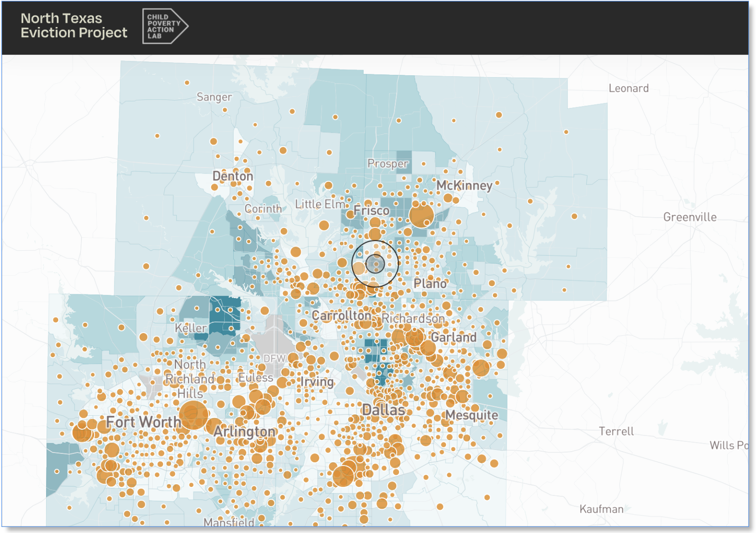
Task: Click the Greenville city label
Action: tap(690, 217)
